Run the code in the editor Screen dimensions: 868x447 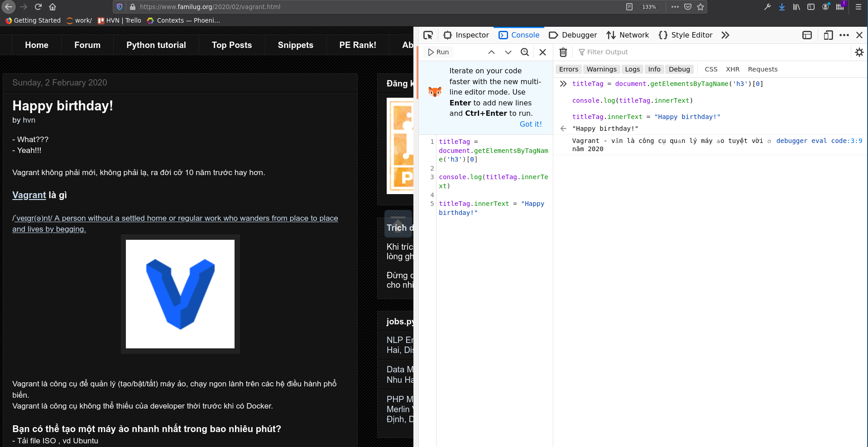[x=438, y=52]
